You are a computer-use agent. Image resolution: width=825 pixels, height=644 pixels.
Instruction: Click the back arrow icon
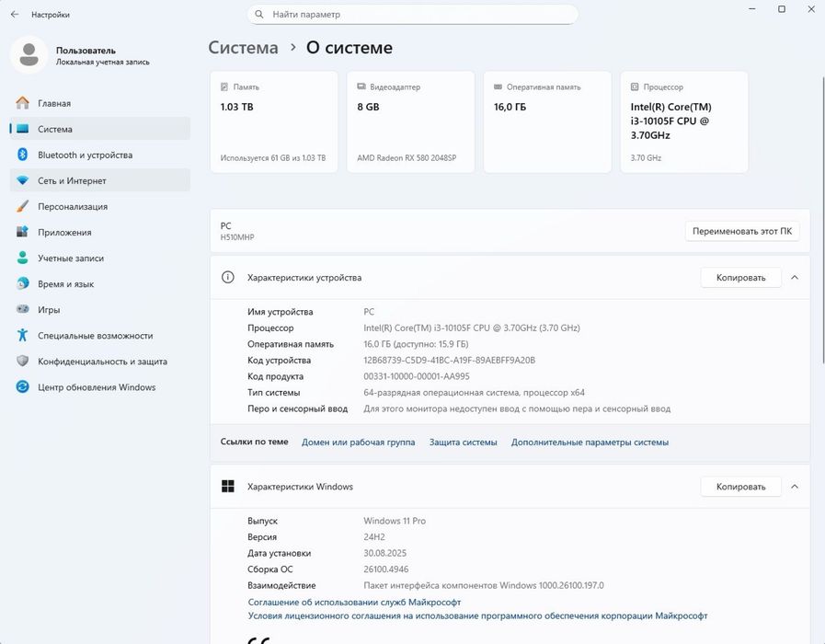coord(15,14)
